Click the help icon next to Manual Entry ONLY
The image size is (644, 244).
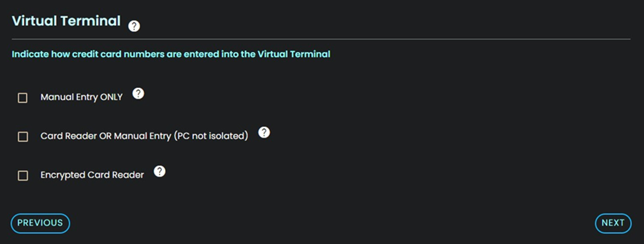pos(139,94)
